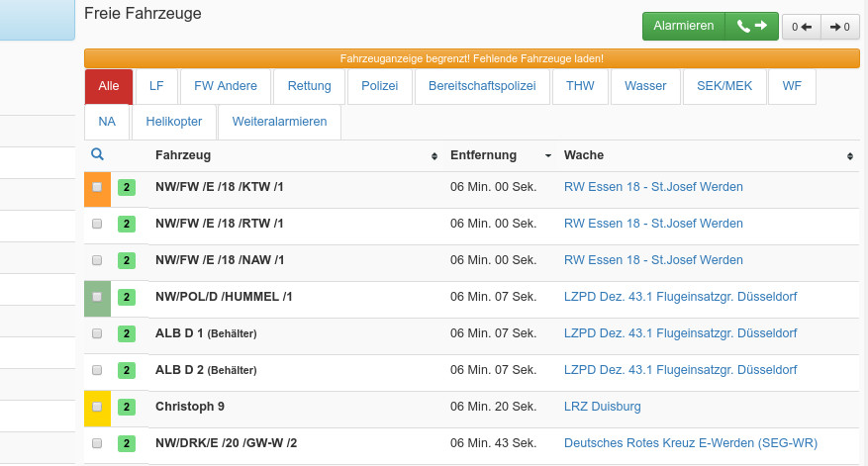Viewport: 868px width, 466px height.
Task: Click status badge 2 in GW-W /2 row
Action: (127, 443)
